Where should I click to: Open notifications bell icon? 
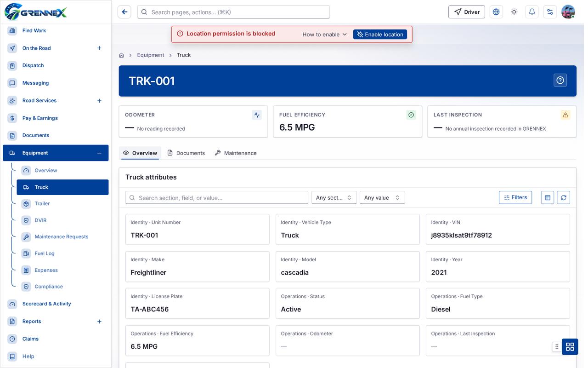(x=532, y=12)
